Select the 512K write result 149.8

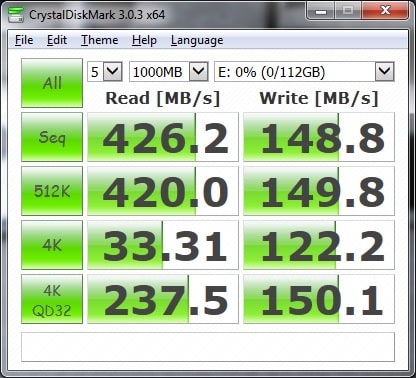point(319,191)
